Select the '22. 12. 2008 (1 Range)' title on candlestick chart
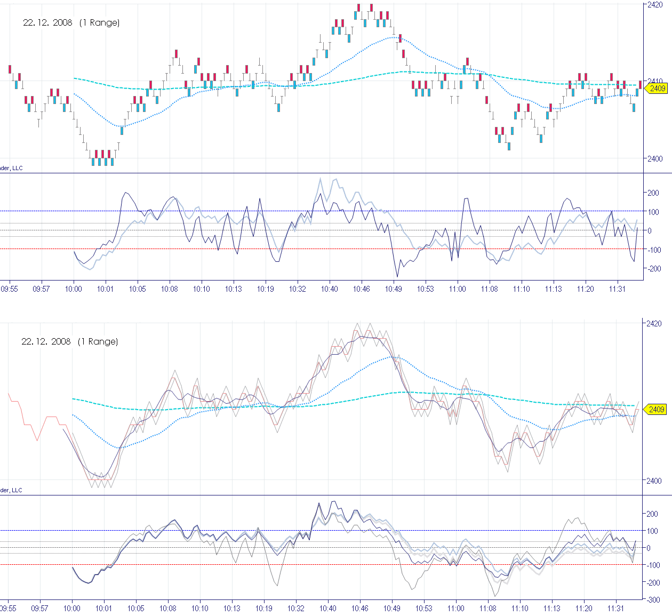The width and height of the screenshot is (672, 616). [71, 22]
